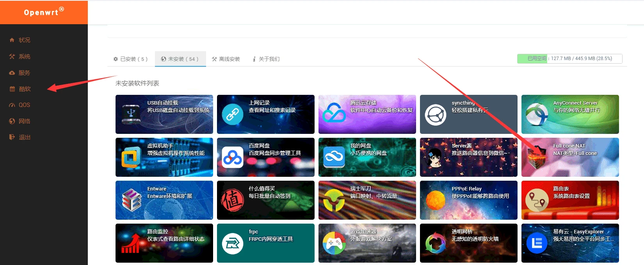Click the 端口映射、中转流量 description
Viewport: 644px width, 265px height.
(x=374, y=196)
